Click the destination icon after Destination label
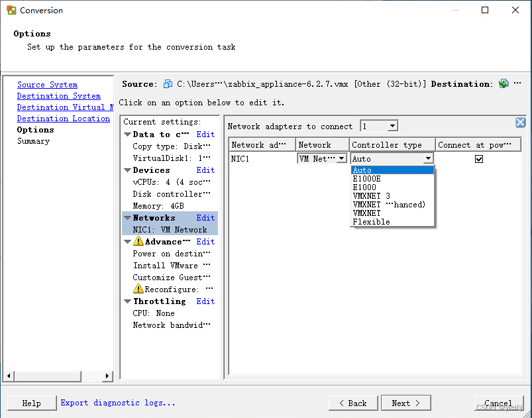The height and width of the screenshot is (418, 532). coord(504,83)
